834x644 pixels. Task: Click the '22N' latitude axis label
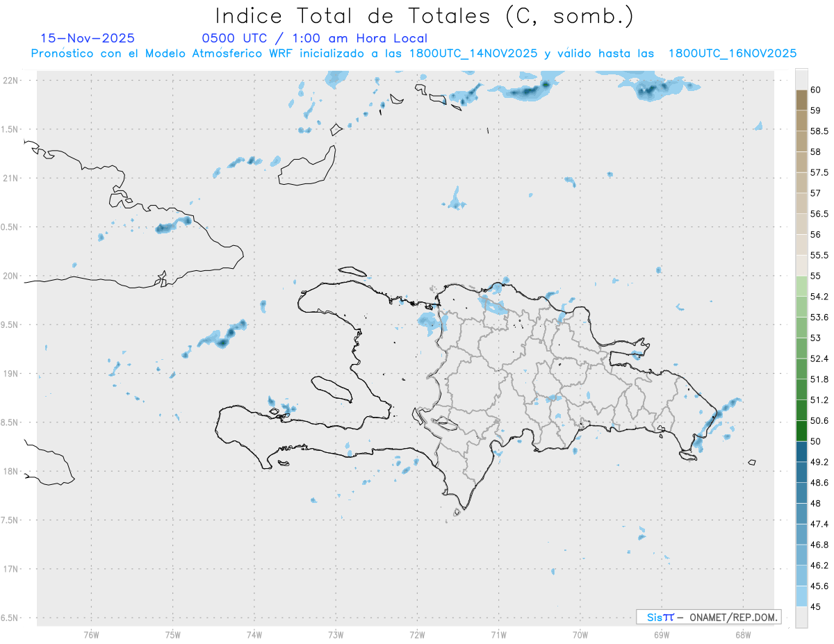click(x=11, y=81)
